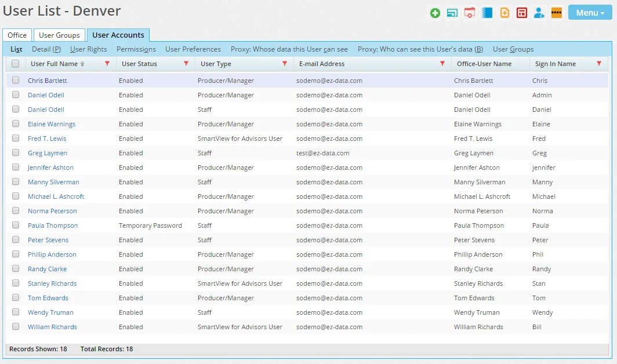Check the box for Chris Bartlett row
617x364 pixels.
point(16,81)
